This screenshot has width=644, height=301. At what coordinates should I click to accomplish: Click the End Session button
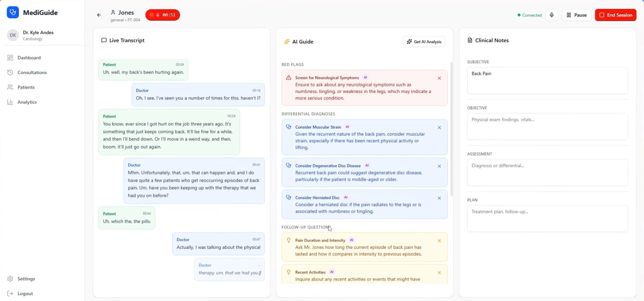[x=615, y=15]
